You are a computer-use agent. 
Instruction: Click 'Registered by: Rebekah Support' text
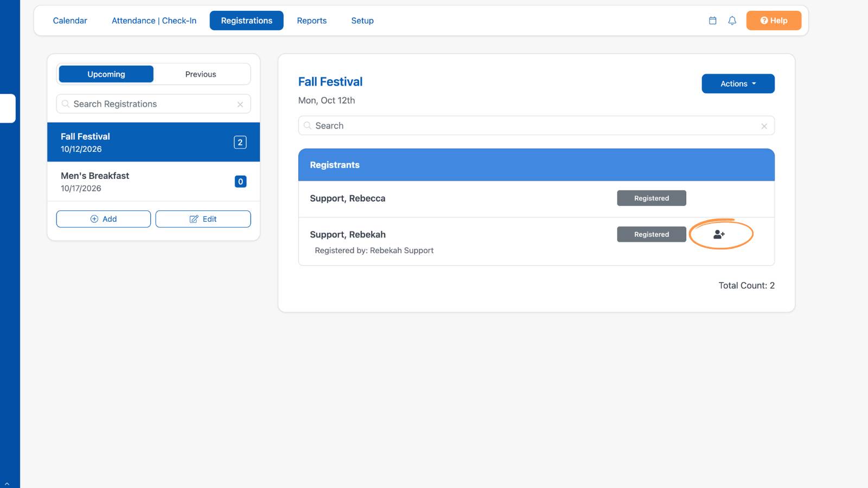[374, 251]
